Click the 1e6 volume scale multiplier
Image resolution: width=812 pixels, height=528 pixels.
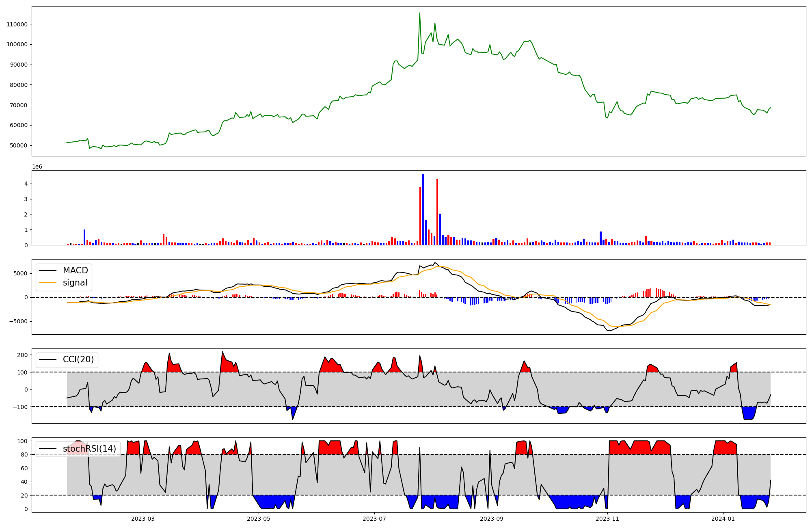click(x=37, y=167)
